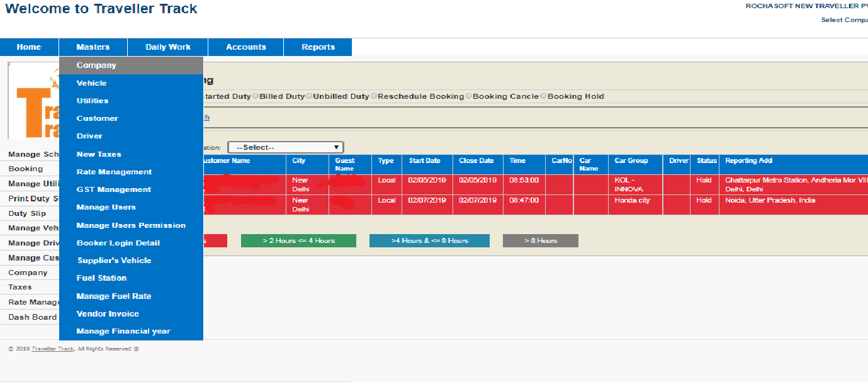The image size is (868, 382).
Task: Select the Unbilled Duty radio button
Action: click(x=309, y=96)
